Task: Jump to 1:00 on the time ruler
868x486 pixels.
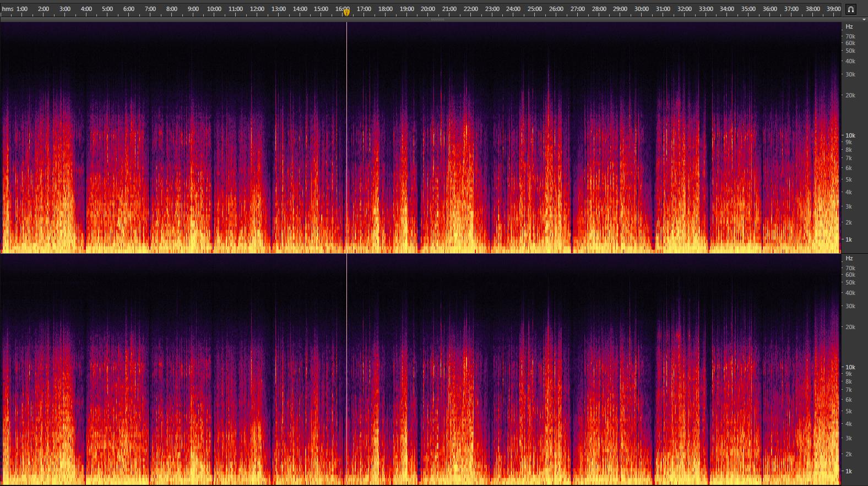Action: point(22,9)
